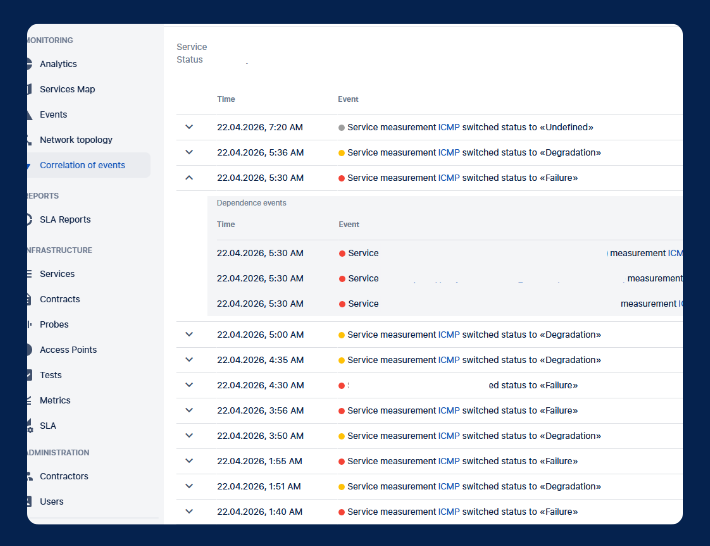
Task: Open SLA Reports
Action: coord(65,220)
